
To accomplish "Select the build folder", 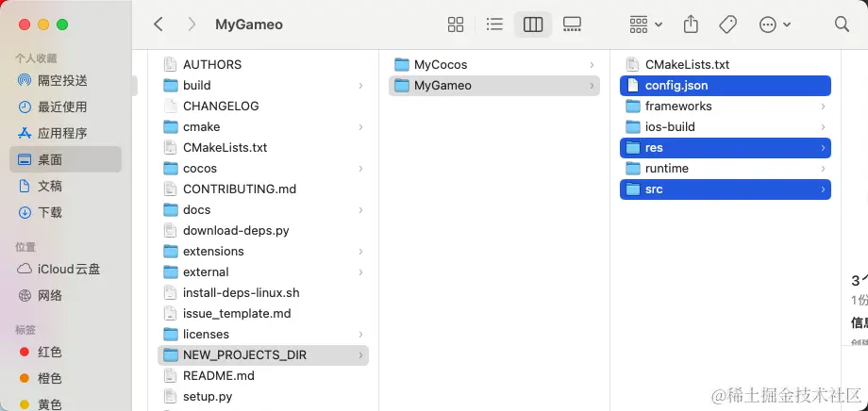I will click(263, 85).
